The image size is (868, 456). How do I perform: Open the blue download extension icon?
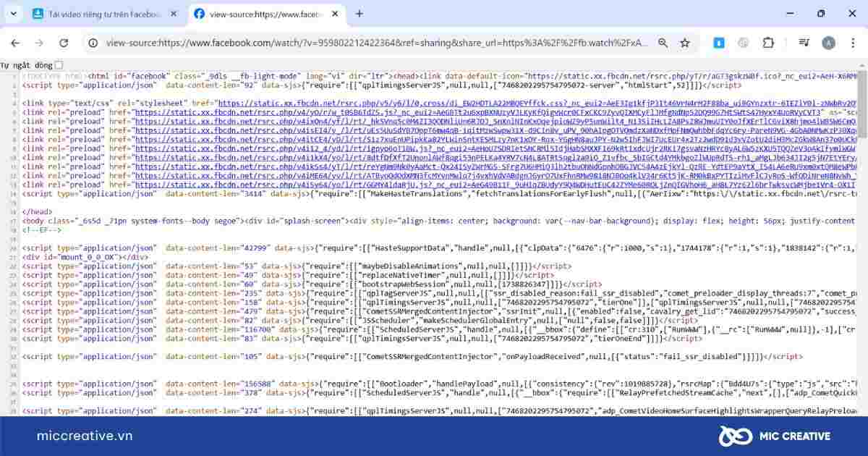tap(718, 43)
